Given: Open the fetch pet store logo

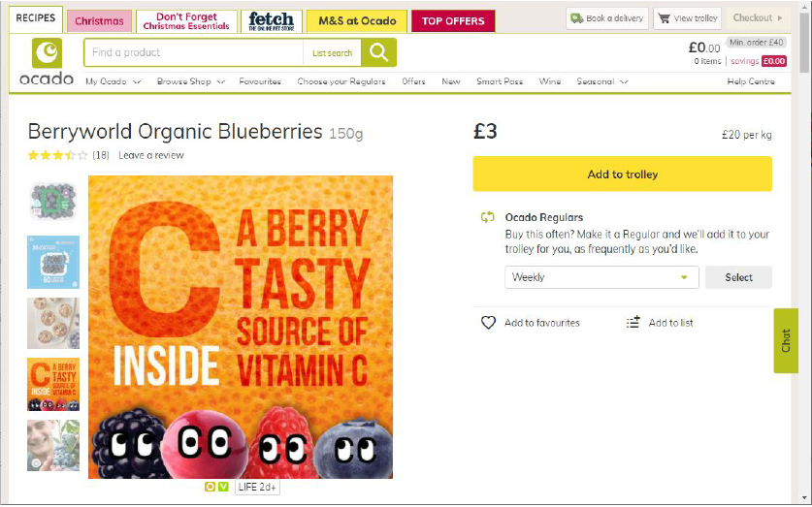Looking at the screenshot, I should click(x=272, y=20).
